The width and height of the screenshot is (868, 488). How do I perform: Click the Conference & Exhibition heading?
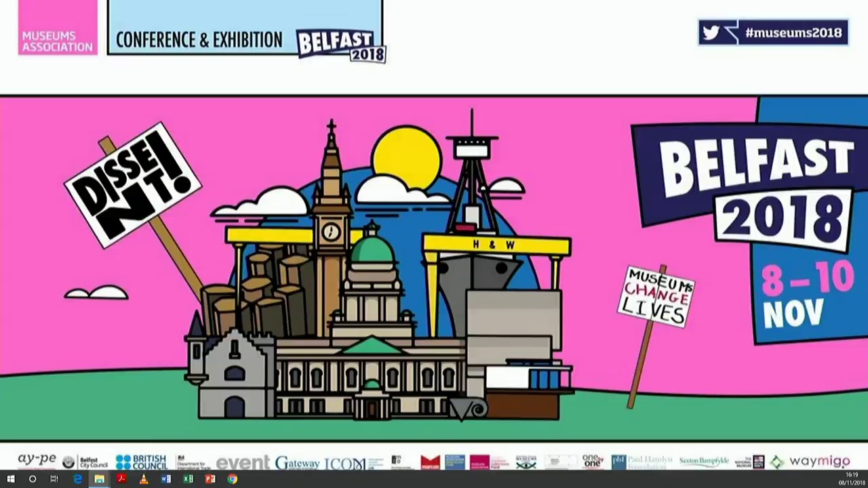click(x=199, y=40)
